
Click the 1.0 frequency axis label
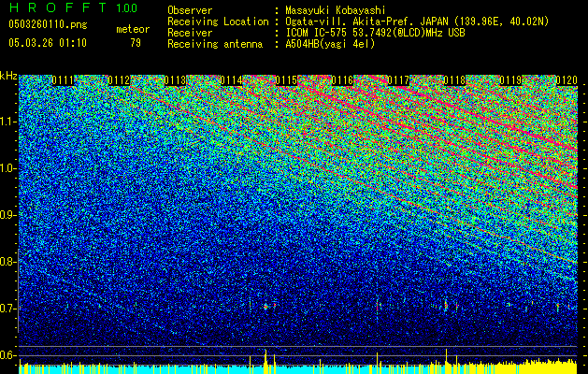[7, 168]
